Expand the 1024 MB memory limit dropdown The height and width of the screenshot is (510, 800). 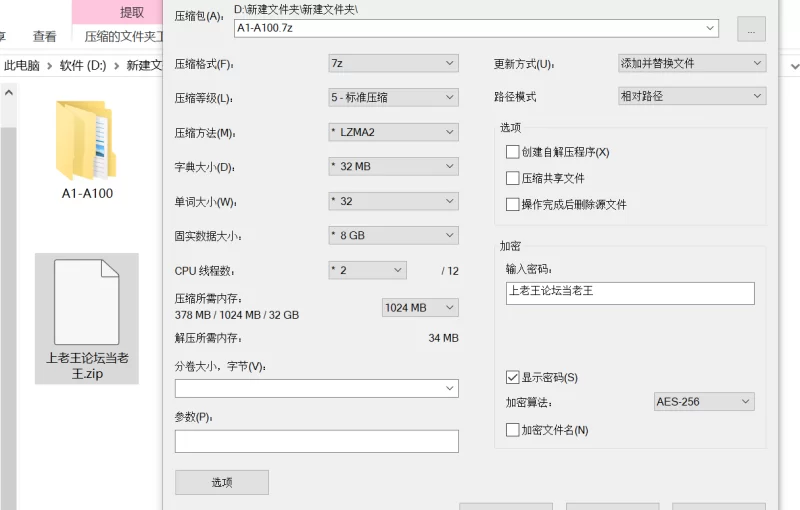pyautogui.click(x=420, y=308)
